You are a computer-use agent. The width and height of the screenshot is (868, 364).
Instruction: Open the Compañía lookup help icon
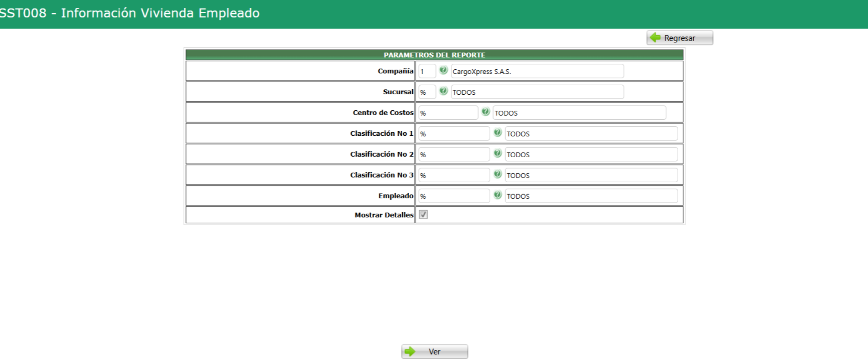point(443,70)
